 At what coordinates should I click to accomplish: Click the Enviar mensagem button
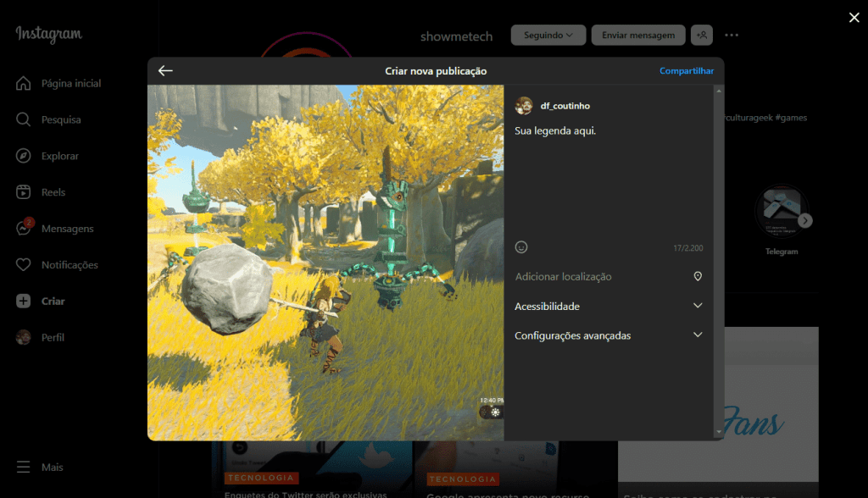[638, 35]
